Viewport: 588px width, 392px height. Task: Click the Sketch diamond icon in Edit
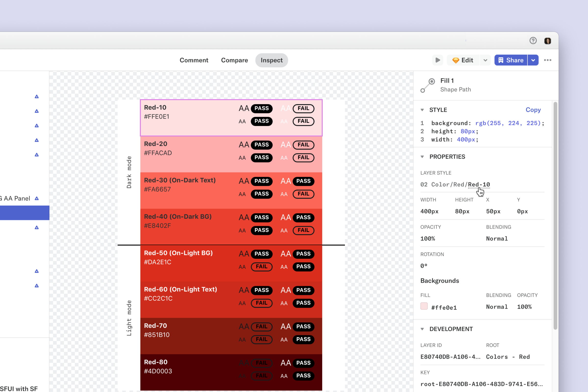pyautogui.click(x=456, y=61)
